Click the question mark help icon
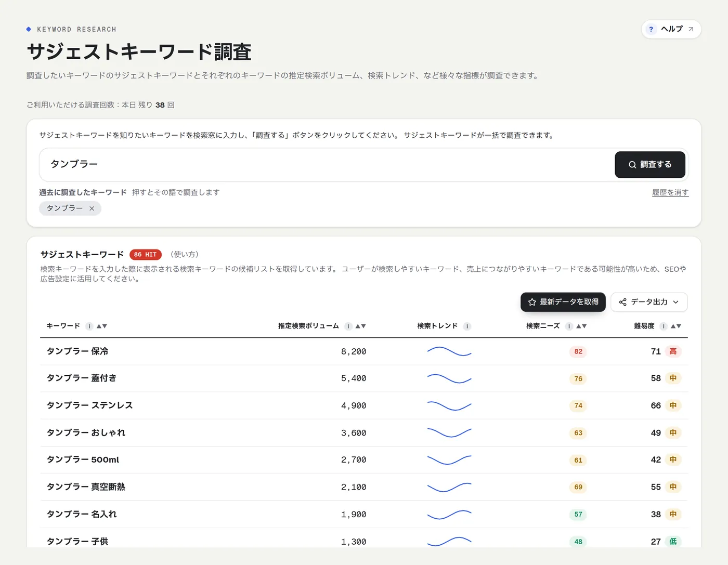The width and height of the screenshot is (728, 565). coord(651,29)
